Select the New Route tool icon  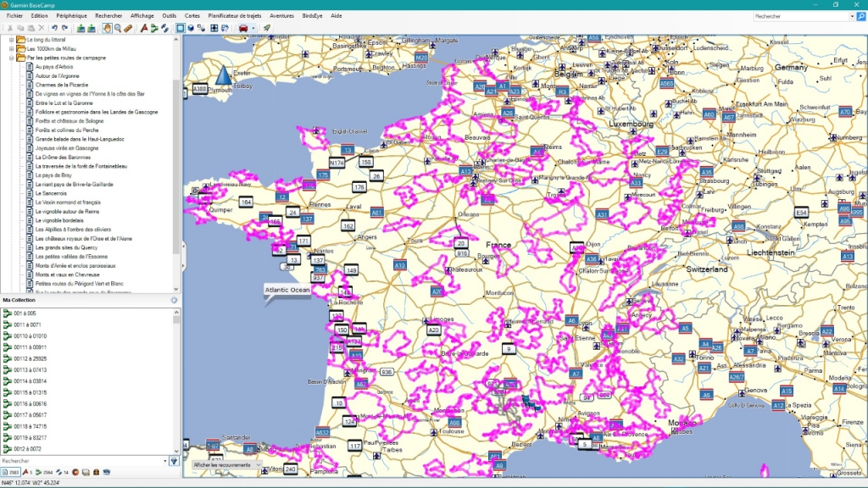(x=154, y=28)
